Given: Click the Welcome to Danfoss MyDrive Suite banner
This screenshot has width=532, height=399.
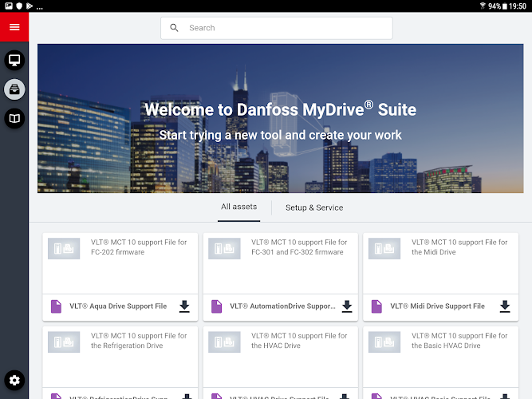Looking at the screenshot, I should 280,119.
